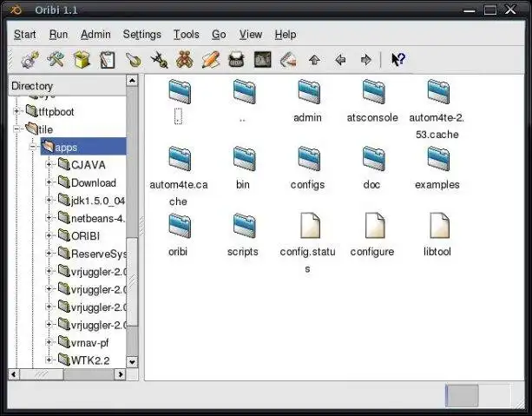Click the eraser toolbar icon
The width and height of the screenshot is (532, 416).
(288, 60)
